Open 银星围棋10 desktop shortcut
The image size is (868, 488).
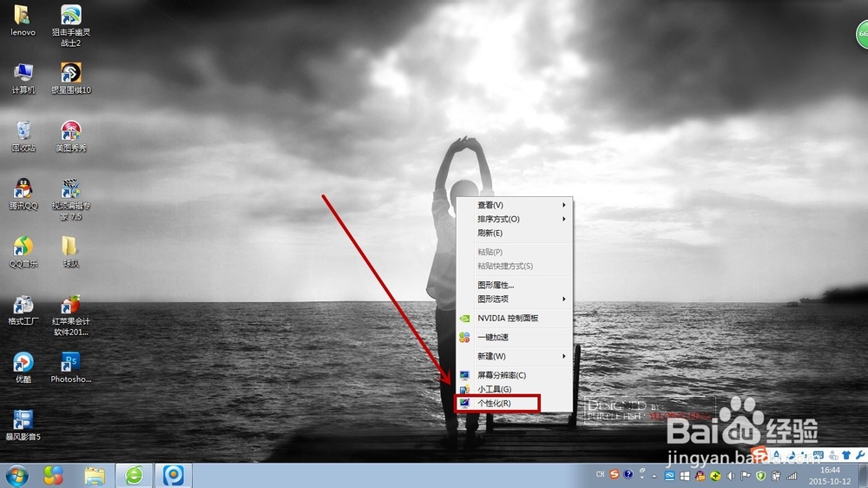pos(71,79)
